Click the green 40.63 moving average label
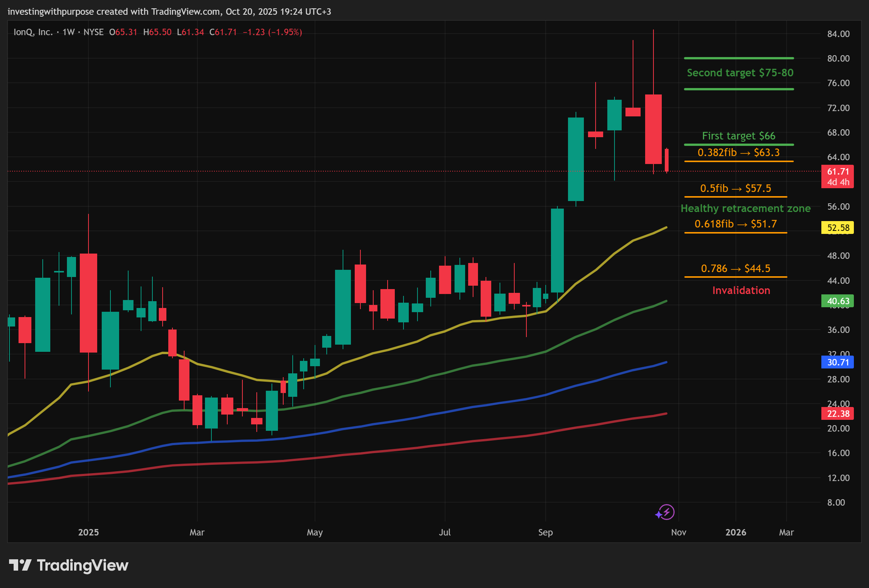869x588 pixels. click(x=837, y=301)
